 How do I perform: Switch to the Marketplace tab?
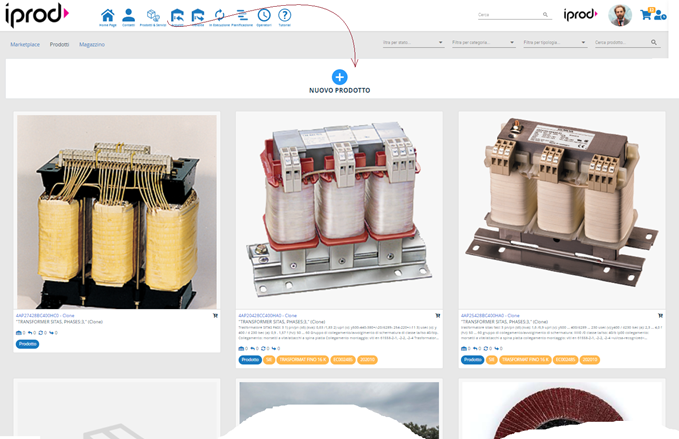[x=25, y=45]
